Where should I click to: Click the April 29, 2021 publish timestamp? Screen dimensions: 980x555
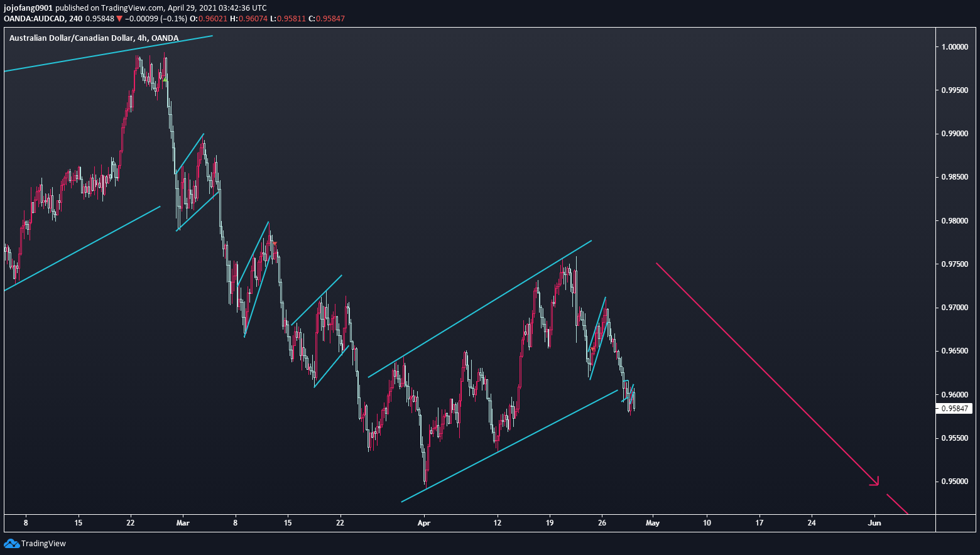[217, 8]
